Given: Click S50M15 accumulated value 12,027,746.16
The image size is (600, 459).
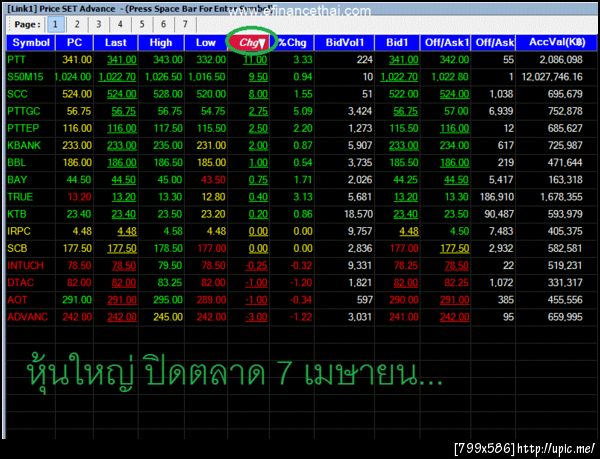Looking at the screenshot, I should point(552,77).
